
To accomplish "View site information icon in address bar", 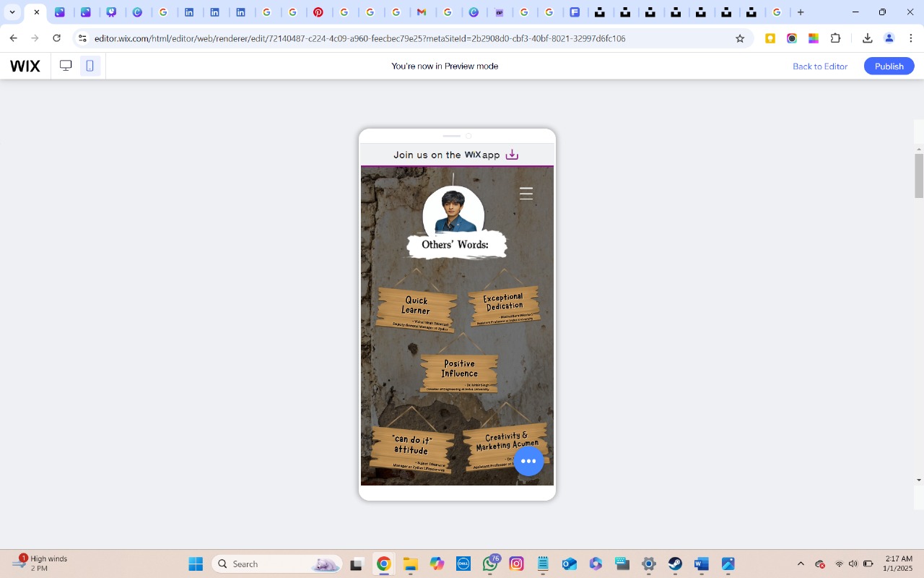I will [x=82, y=38].
